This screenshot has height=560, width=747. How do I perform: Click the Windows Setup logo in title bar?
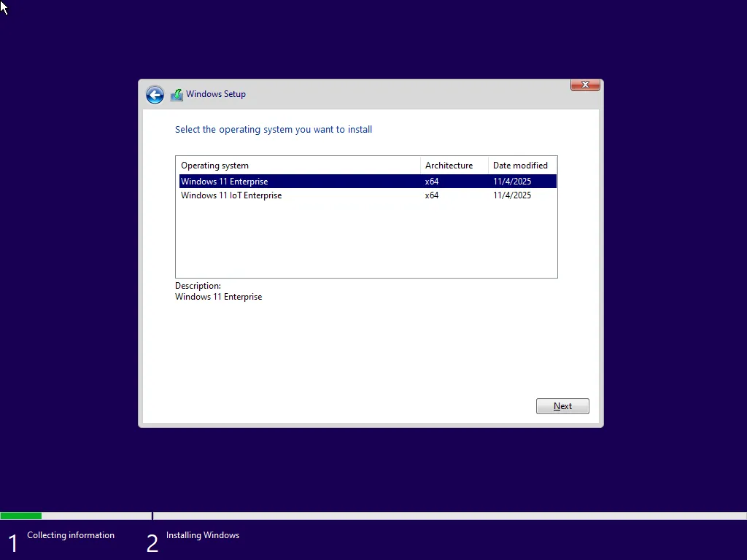click(x=176, y=94)
